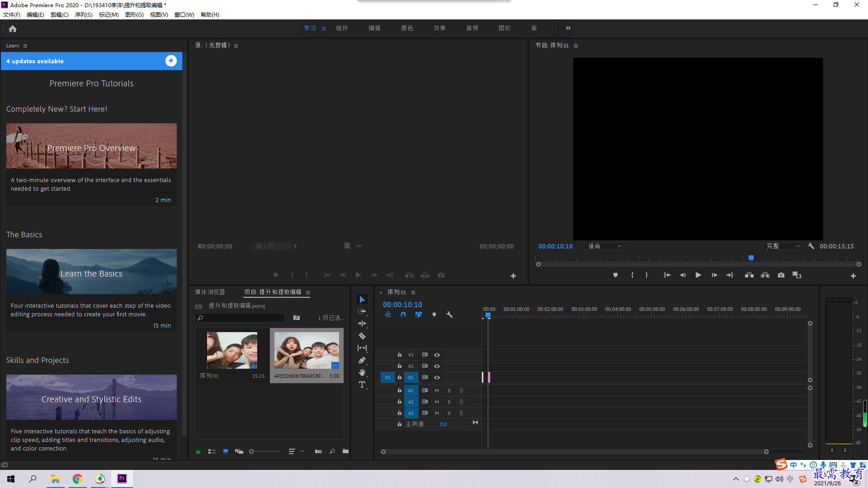Select the Pen tool
This screenshot has height=488, width=868.
click(362, 360)
